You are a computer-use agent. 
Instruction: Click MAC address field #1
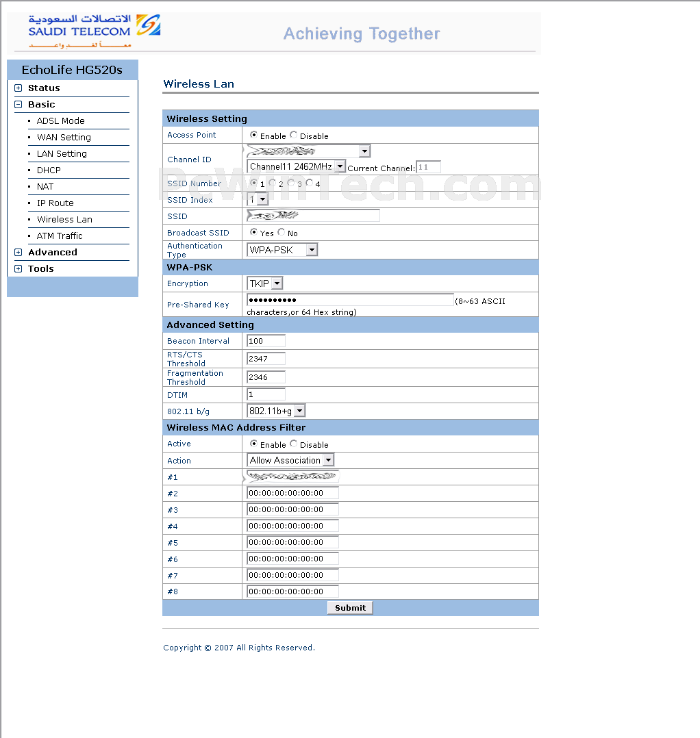pos(292,476)
